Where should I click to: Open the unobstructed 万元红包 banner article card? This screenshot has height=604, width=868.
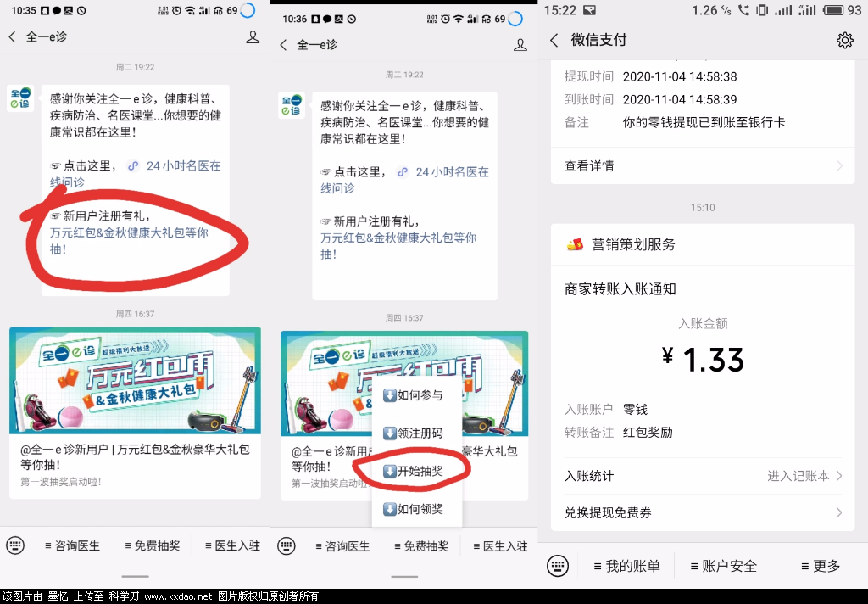[135, 412]
